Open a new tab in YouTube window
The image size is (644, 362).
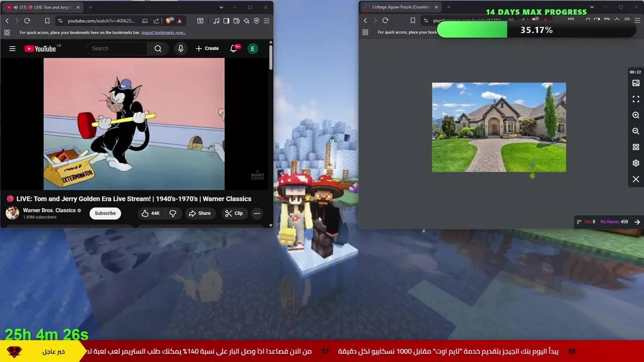(x=91, y=7)
